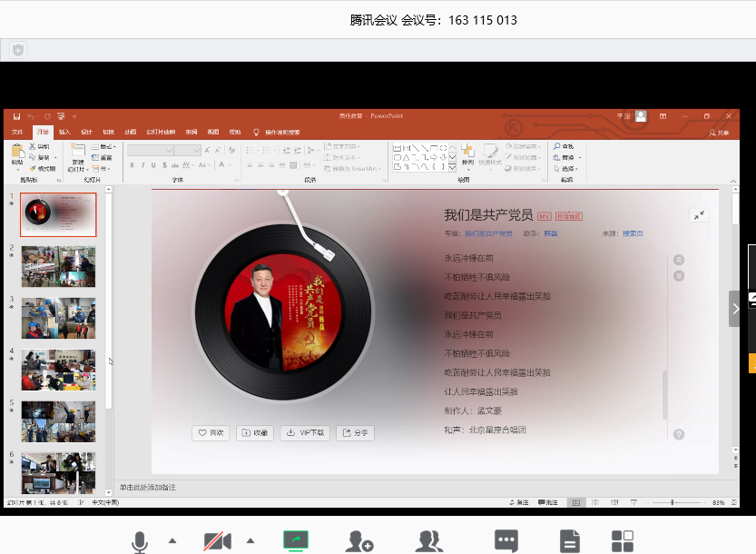Select slide 2 thumbnail
The height and width of the screenshot is (554, 756).
(58, 266)
